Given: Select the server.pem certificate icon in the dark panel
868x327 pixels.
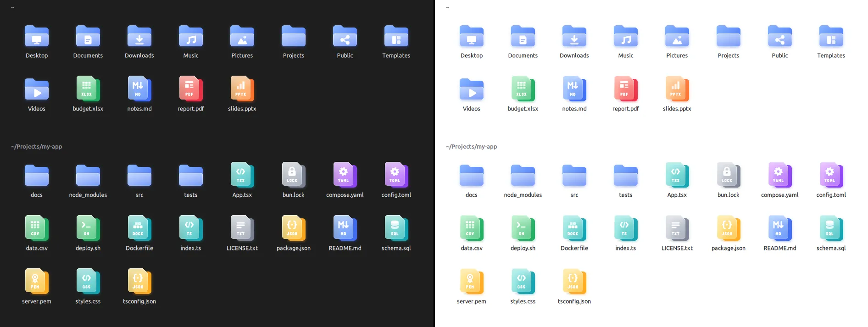Looking at the screenshot, I should tap(37, 282).
